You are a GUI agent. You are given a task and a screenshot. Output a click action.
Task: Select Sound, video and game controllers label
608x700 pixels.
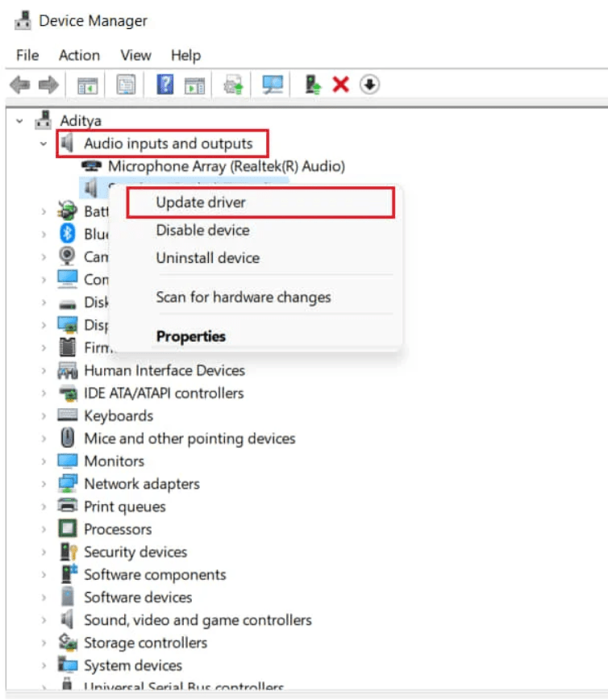(198, 620)
